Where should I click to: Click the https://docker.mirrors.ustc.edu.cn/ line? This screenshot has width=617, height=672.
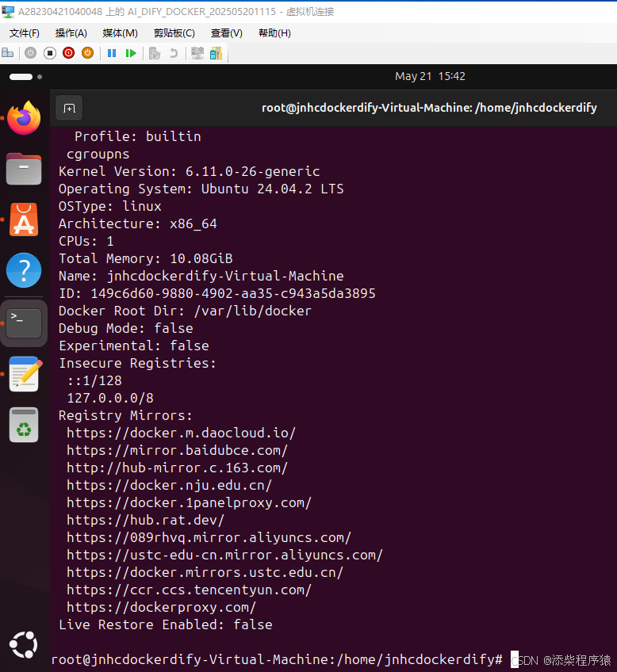pos(205,573)
